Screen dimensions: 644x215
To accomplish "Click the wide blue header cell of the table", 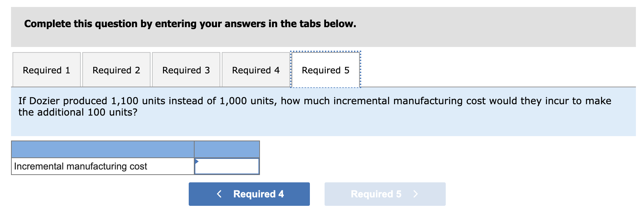I will 103,149.
